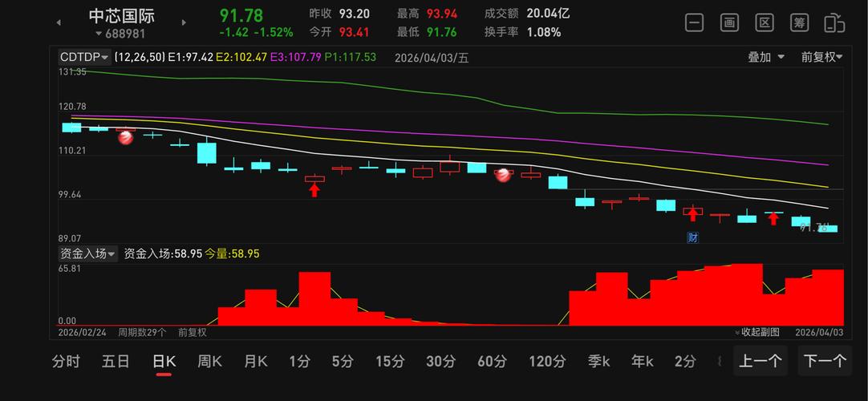The image size is (868, 401).
Task: Select the 1分 one-minute tab
Action: point(299,362)
